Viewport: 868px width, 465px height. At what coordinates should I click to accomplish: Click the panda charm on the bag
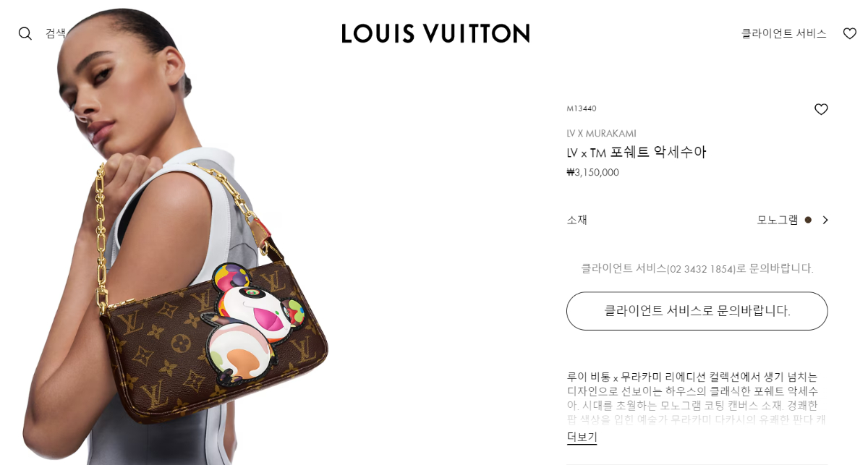[252, 323]
